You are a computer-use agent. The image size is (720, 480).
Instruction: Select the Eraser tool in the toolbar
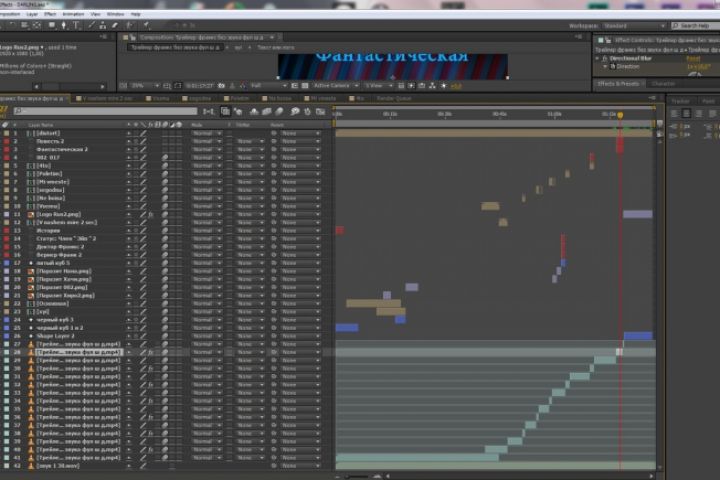point(115,25)
